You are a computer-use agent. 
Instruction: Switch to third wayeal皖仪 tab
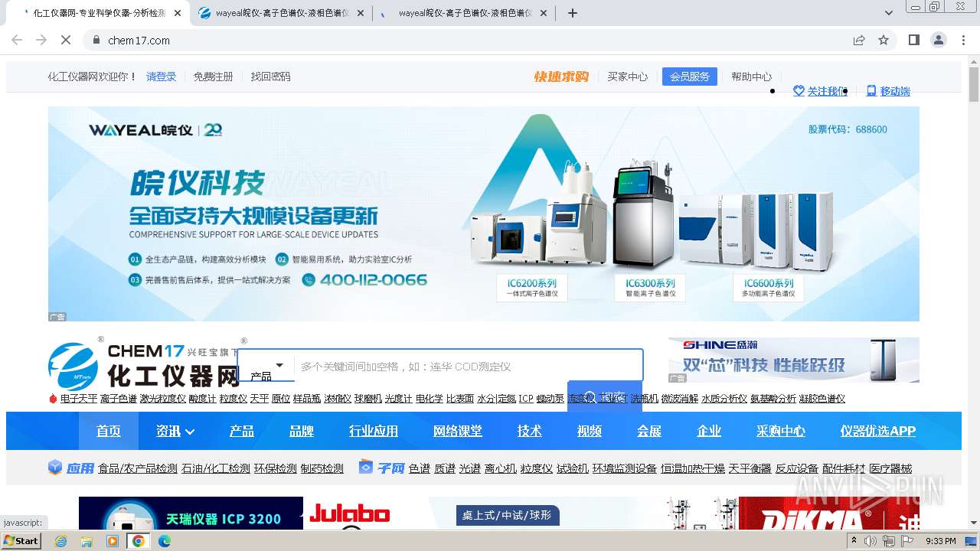pos(463,13)
